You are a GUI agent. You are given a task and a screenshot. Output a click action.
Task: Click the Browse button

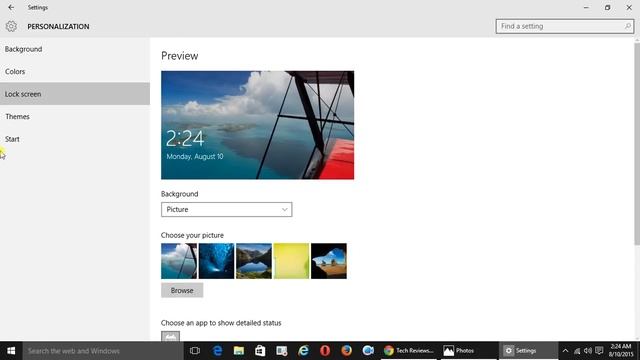pyautogui.click(x=182, y=290)
